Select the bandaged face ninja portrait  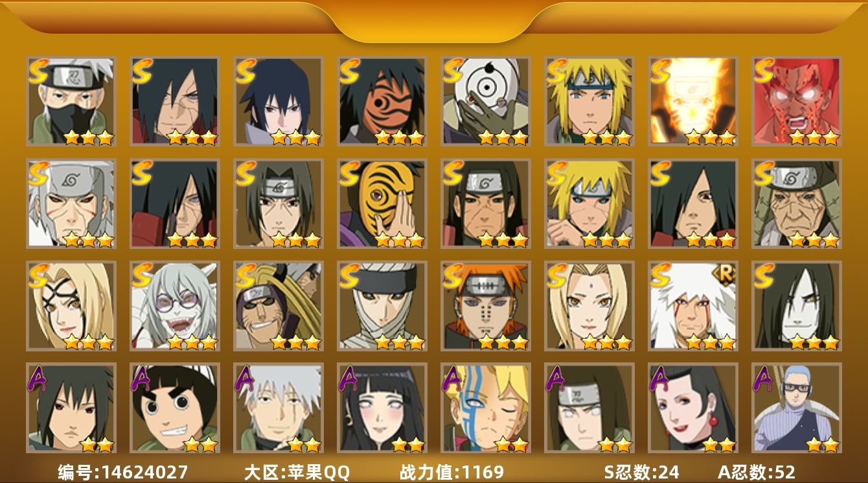pos(382,306)
